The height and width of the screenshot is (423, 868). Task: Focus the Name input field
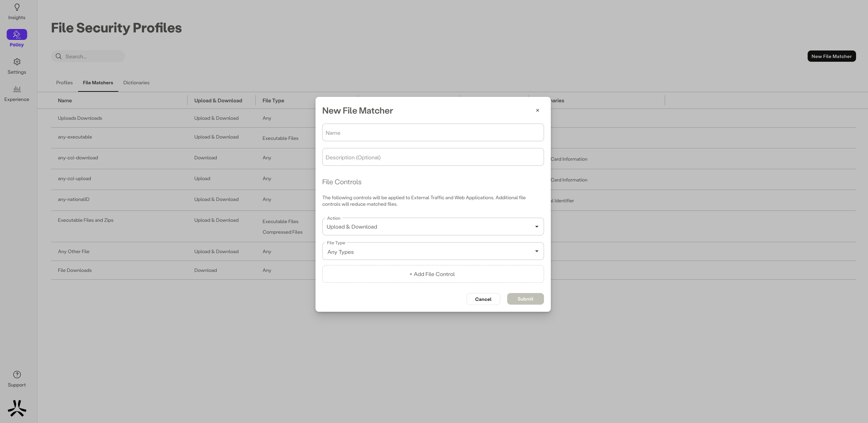pos(433,133)
